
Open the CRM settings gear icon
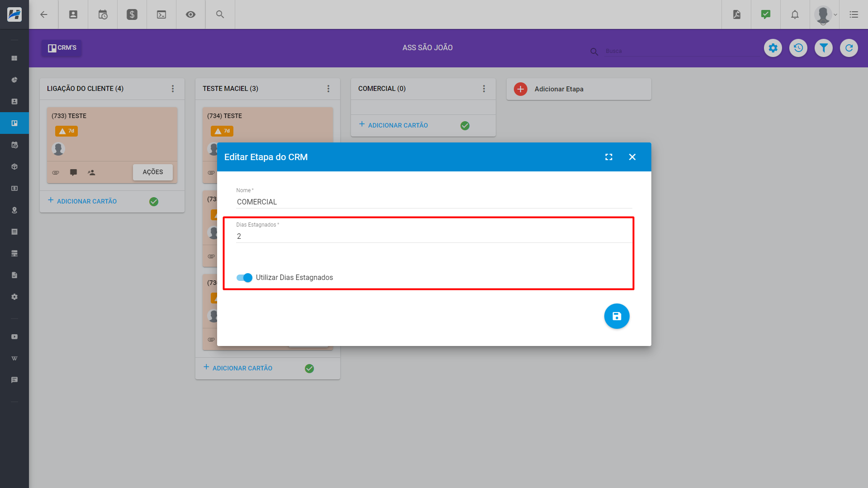[773, 48]
